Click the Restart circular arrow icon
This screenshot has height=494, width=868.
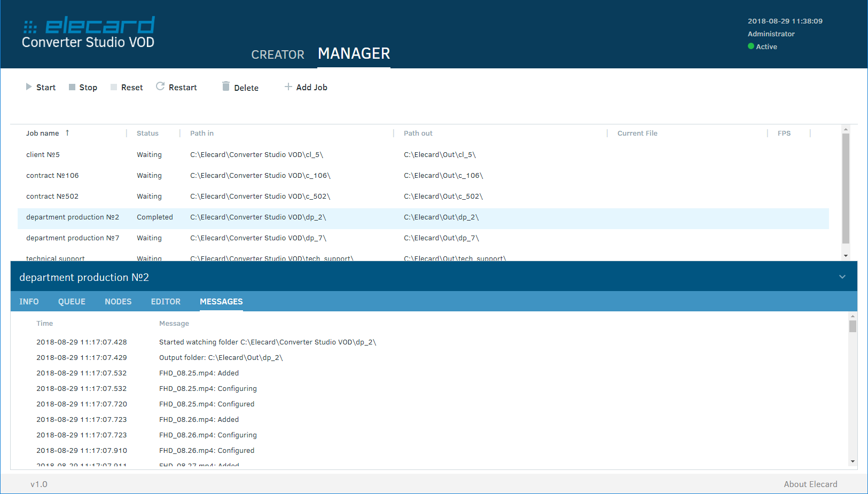click(160, 87)
